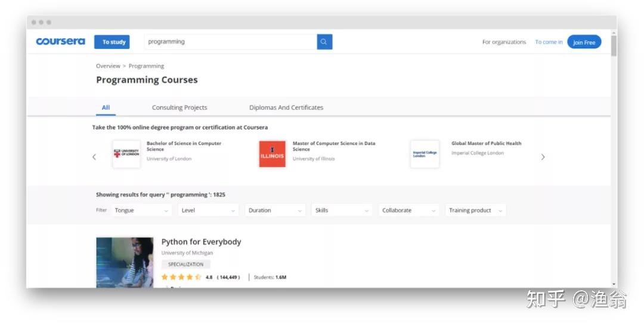The width and height of the screenshot is (644, 326).
Task: Click University of Michigan text
Action: point(187,253)
